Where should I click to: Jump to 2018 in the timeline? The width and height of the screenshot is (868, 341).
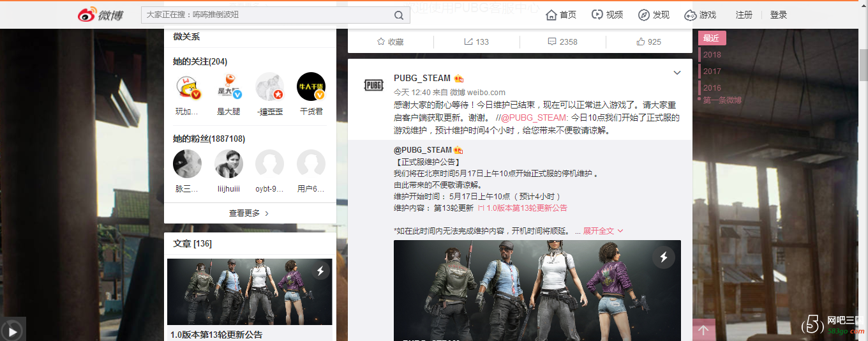coord(712,55)
